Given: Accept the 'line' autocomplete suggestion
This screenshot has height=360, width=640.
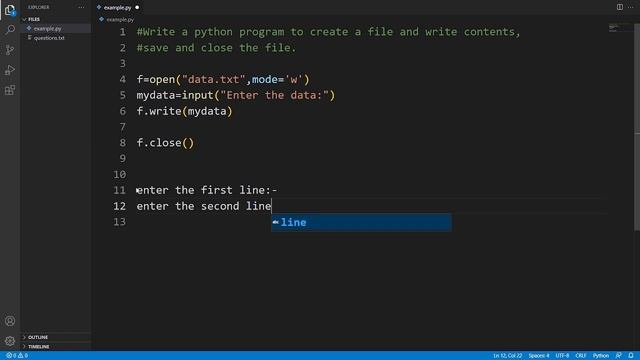Looking at the screenshot, I should [x=361, y=222].
